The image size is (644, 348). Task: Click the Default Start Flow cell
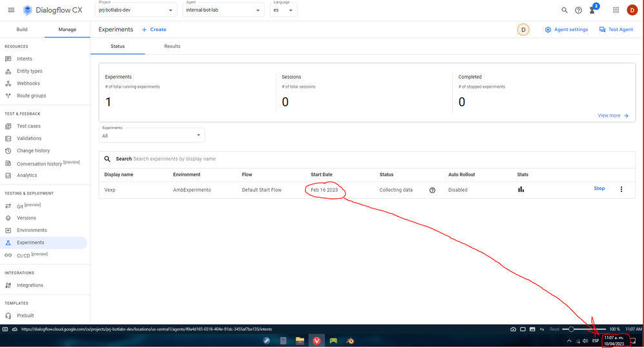click(x=261, y=190)
